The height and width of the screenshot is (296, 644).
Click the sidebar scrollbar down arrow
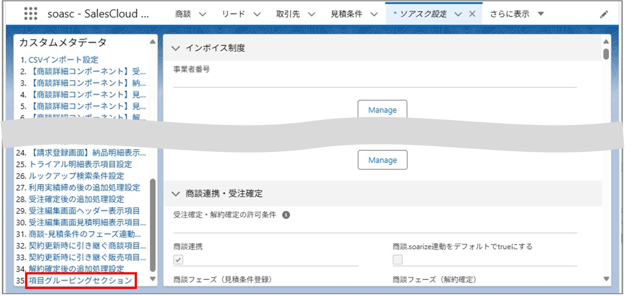click(x=153, y=279)
